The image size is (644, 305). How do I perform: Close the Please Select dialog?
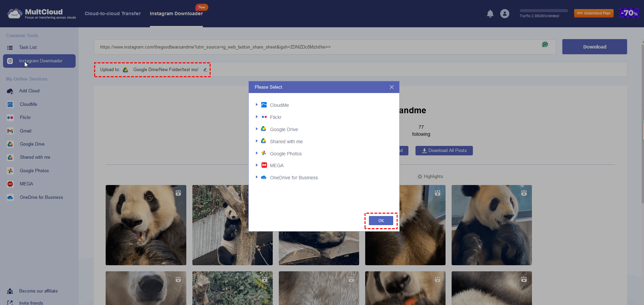pyautogui.click(x=392, y=87)
